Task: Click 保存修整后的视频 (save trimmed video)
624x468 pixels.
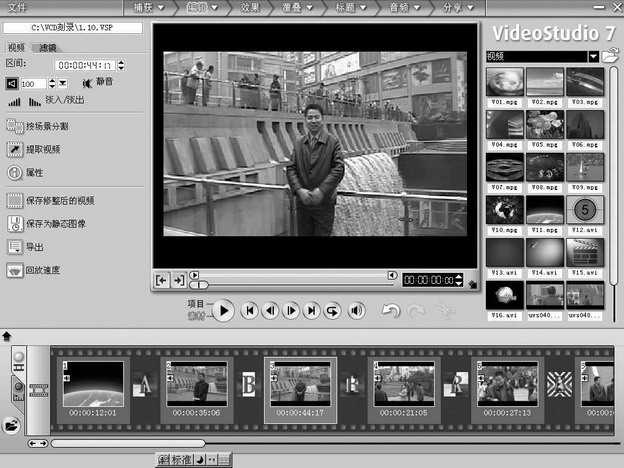Action: [x=15, y=200]
